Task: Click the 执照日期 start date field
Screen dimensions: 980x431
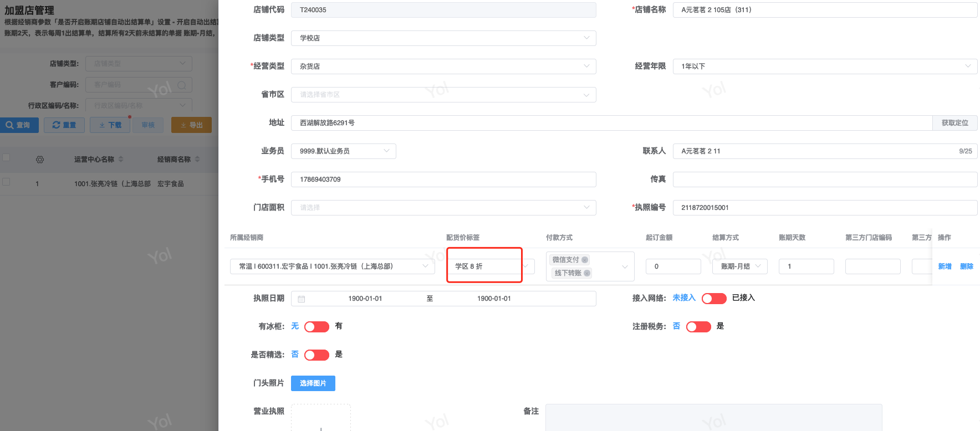Action: (x=365, y=299)
